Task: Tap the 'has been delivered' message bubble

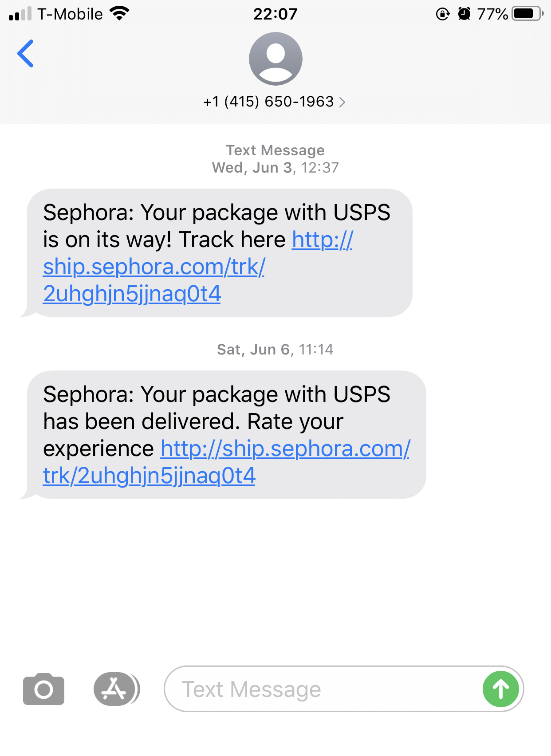Action: coord(223,435)
